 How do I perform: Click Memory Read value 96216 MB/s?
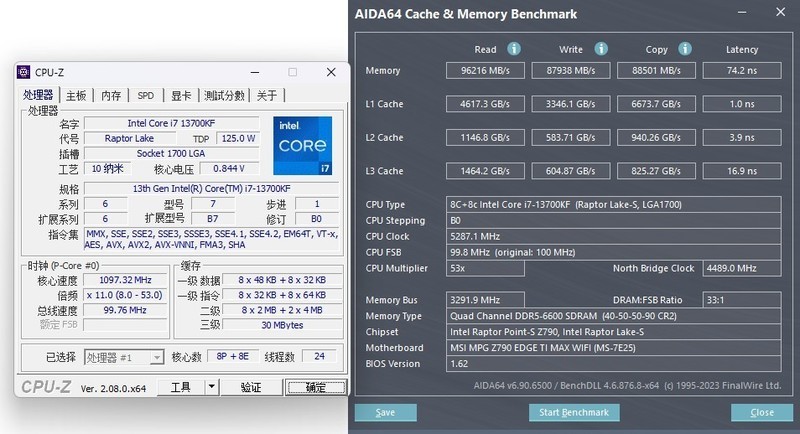[485, 70]
